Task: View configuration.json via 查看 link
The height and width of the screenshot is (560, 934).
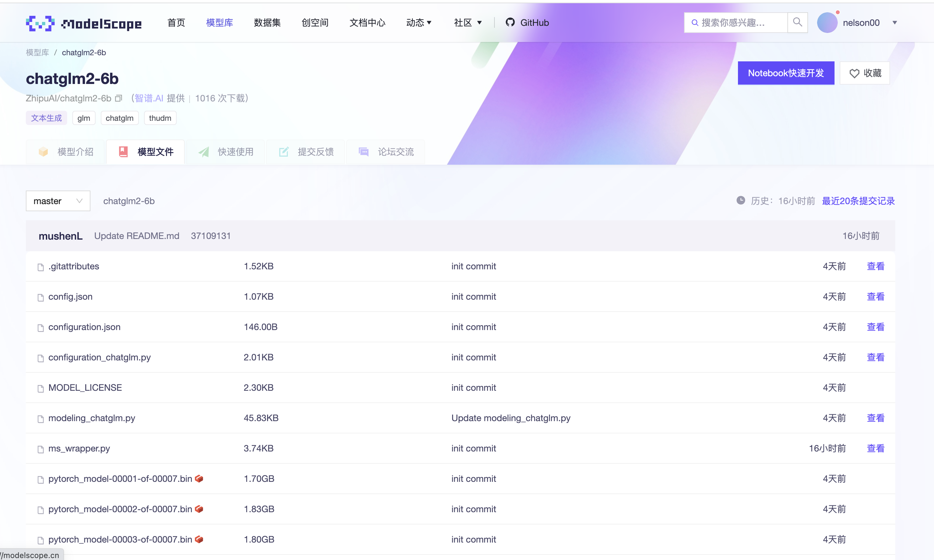Action: pyautogui.click(x=876, y=327)
